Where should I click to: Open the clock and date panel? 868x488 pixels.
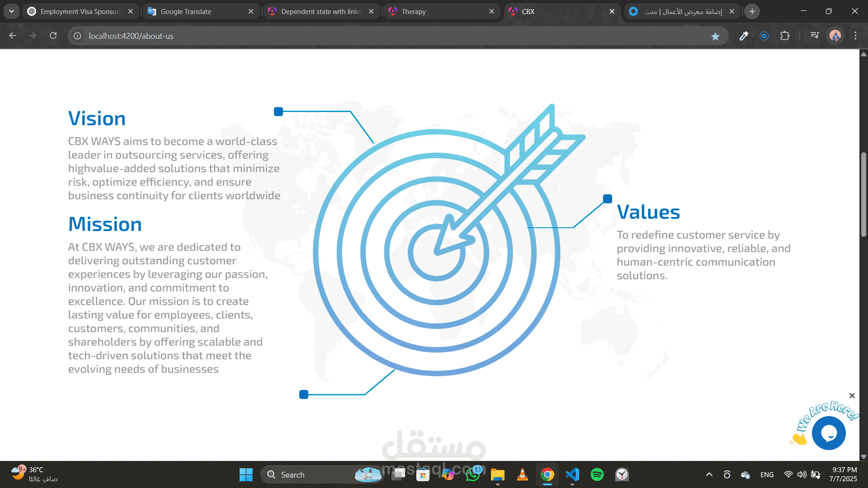[x=843, y=475]
